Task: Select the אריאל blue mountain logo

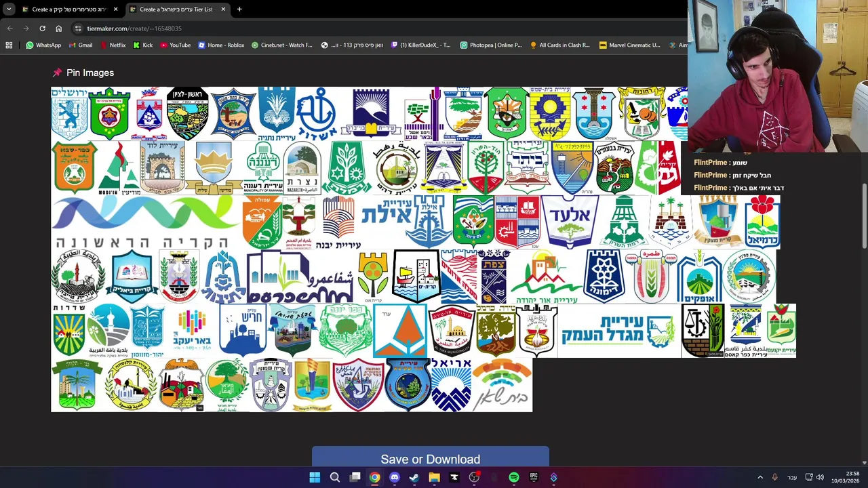Action: pyautogui.click(x=452, y=385)
